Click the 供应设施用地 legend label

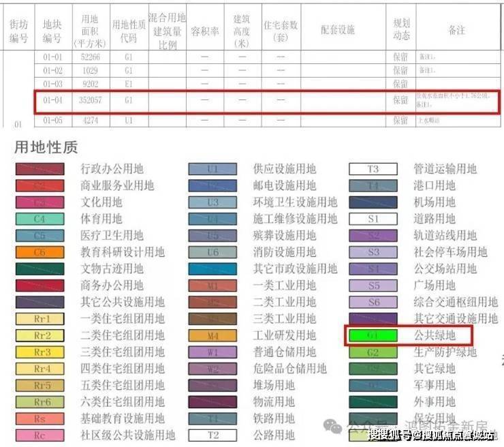pos(285,169)
